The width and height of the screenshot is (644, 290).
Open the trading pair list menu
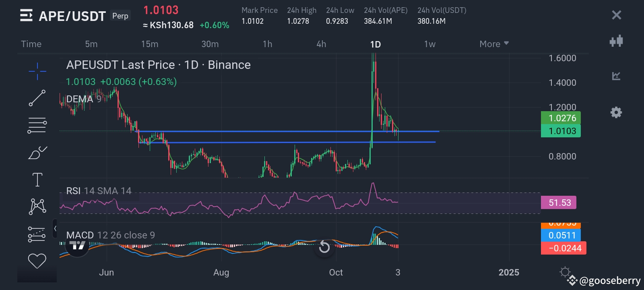pos(26,16)
